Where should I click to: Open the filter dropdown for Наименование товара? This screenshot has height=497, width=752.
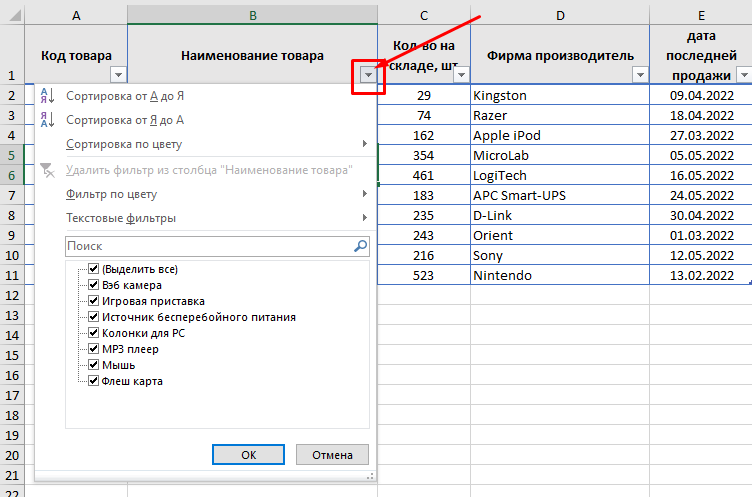pyautogui.click(x=368, y=75)
